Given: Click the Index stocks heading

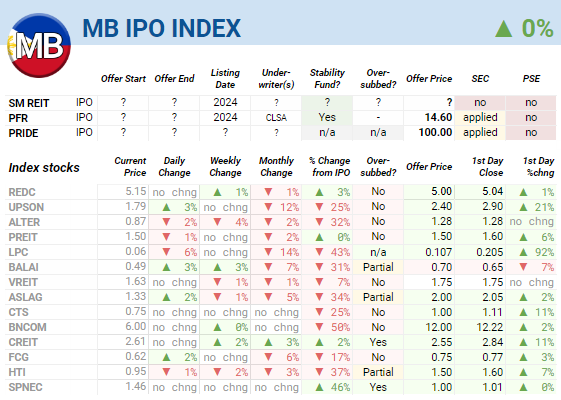Looking at the screenshot, I should tap(44, 167).
